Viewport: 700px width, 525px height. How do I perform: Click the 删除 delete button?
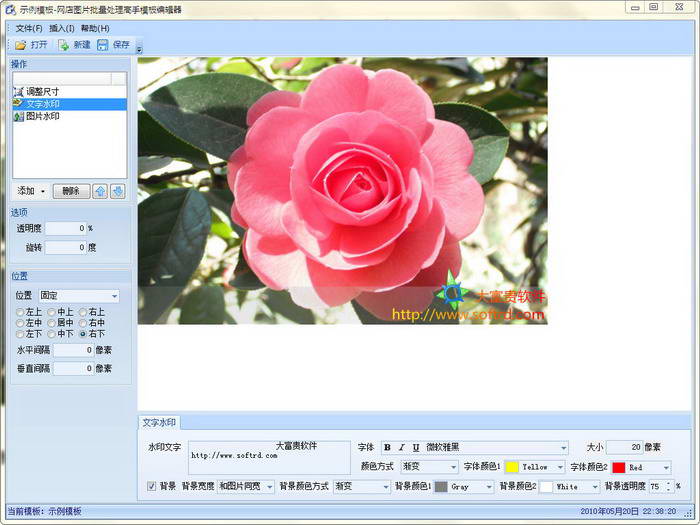coord(70,191)
